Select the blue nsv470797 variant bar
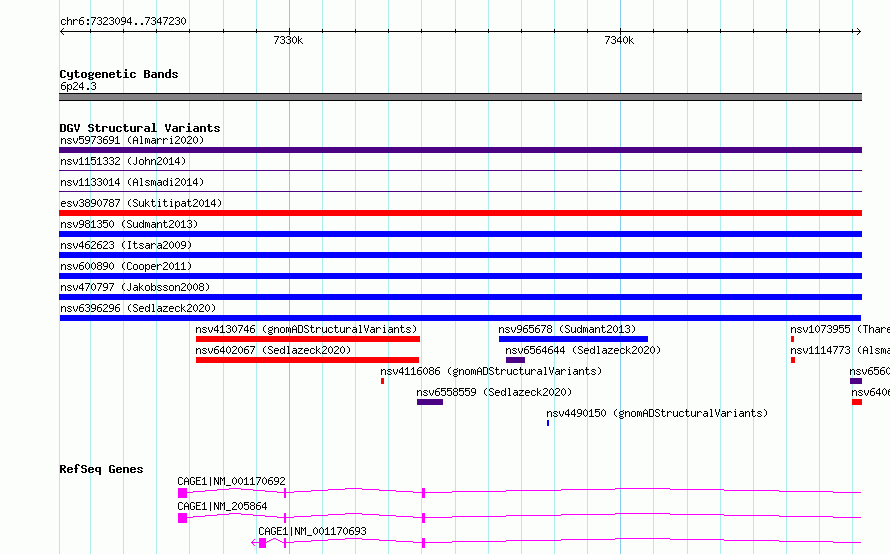The width and height of the screenshot is (890, 554). click(460, 297)
